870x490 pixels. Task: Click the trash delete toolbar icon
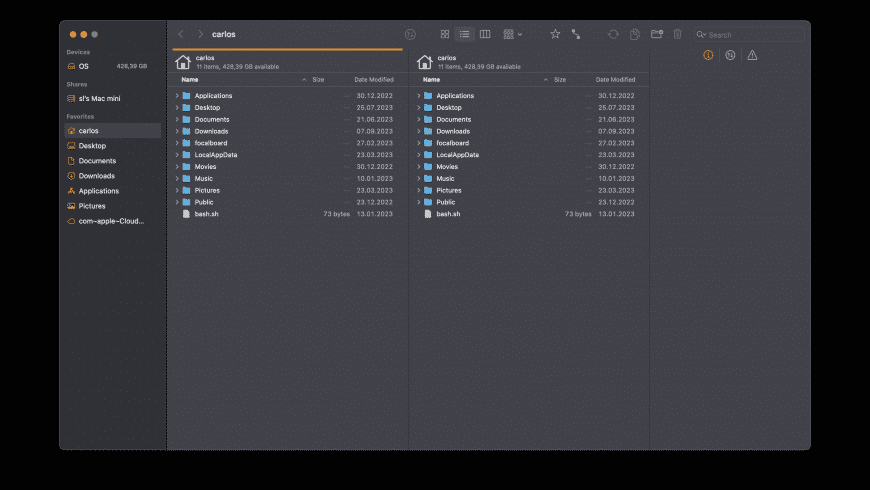click(x=677, y=34)
